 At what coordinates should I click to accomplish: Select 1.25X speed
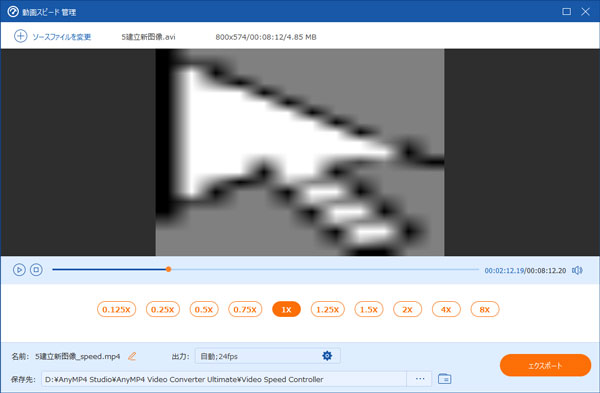[x=328, y=309]
